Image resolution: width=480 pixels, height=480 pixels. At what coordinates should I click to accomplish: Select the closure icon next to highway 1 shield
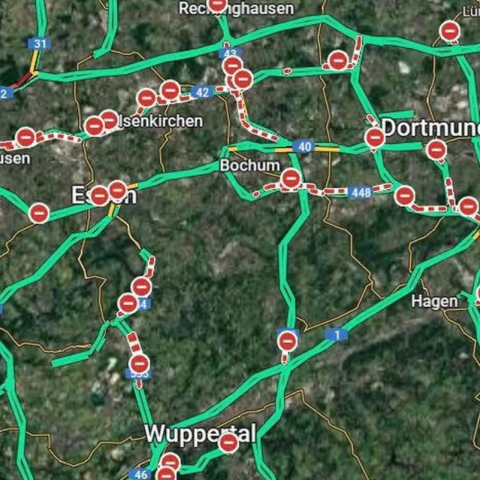tap(287, 341)
